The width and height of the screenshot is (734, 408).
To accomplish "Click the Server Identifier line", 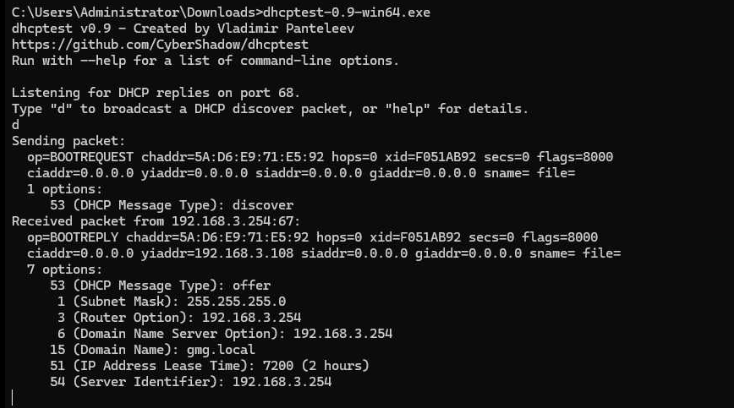I will [190, 381].
